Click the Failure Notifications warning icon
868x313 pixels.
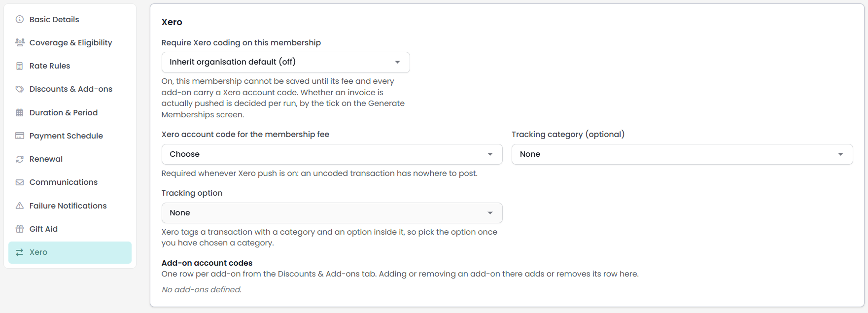tap(20, 206)
